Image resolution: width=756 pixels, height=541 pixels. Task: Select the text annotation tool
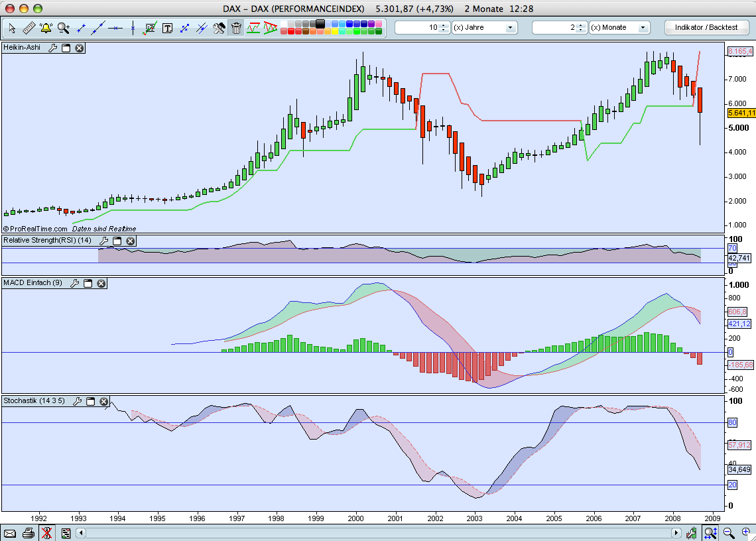167,28
